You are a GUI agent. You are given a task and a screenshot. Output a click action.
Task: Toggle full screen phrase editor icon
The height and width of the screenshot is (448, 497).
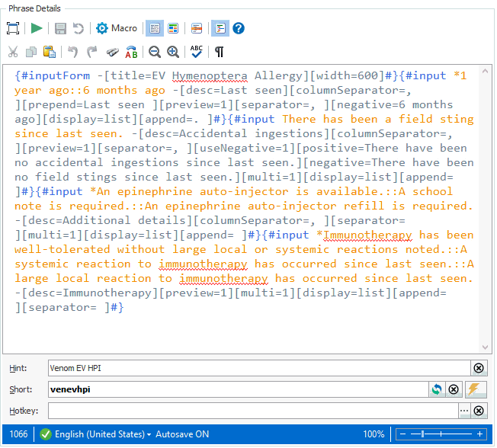(x=13, y=28)
